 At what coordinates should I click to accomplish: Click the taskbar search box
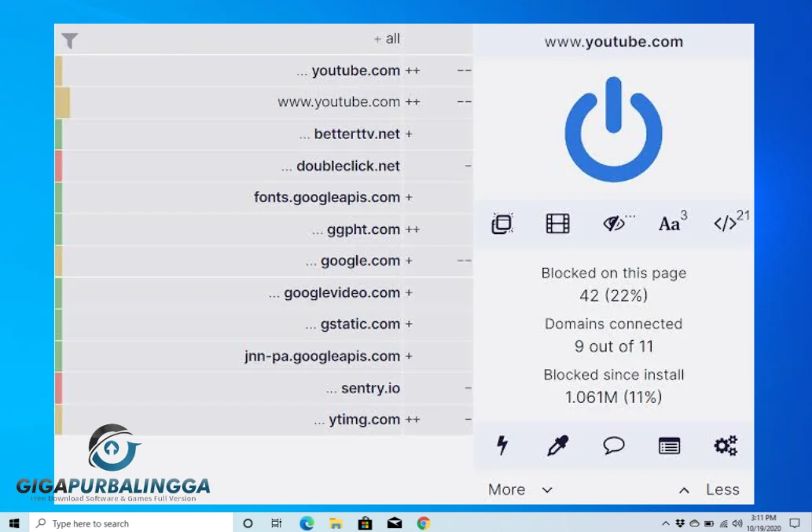click(130, 523)
